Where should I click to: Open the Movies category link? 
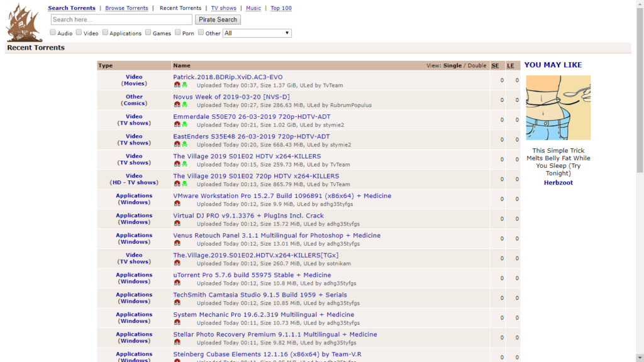134,84
